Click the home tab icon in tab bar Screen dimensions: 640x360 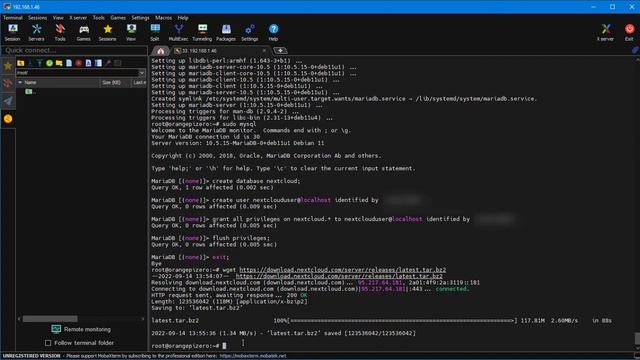pyautogui.click(x=161, y=51)
